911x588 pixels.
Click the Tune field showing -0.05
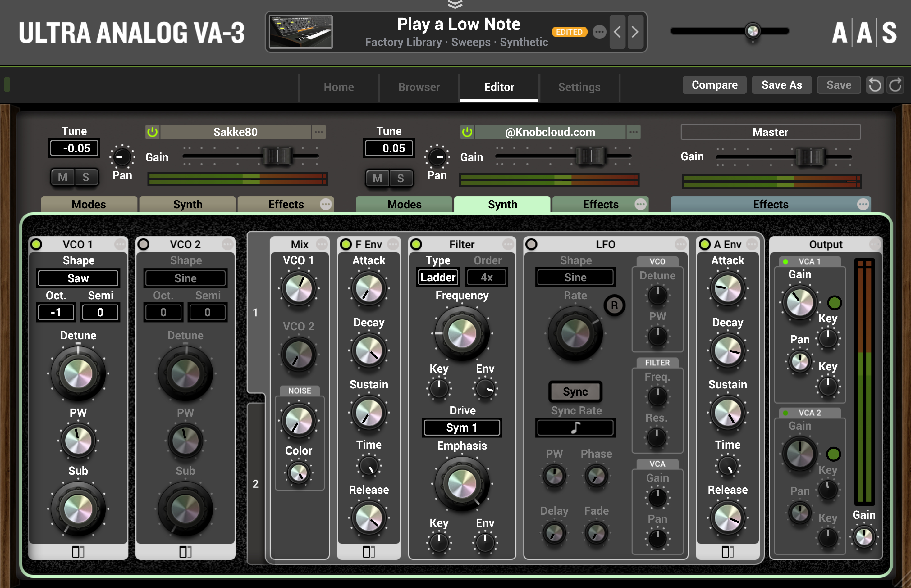coord(74,148)
